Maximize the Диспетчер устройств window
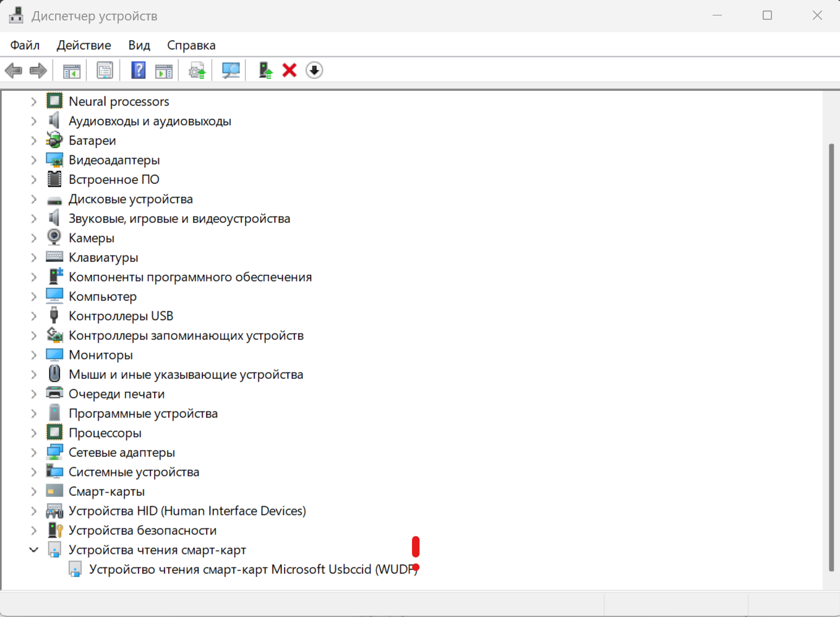This screenshot has height=617, width=840. pyautogui.click(x=768, y=15)
